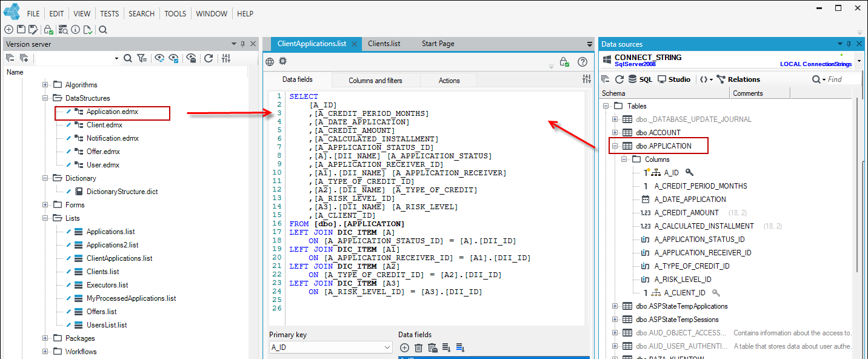Toggle the eye icon with blue checkbox

click(x=174, y=58)
